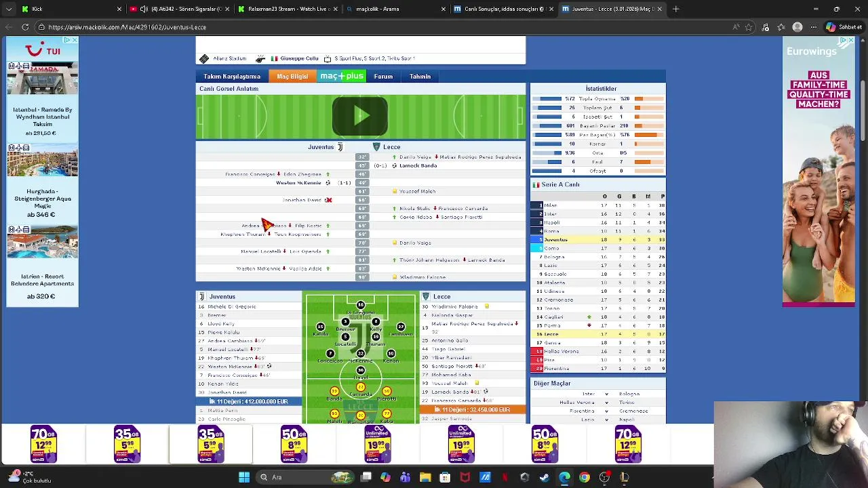
Task: Open a new browser tab with plus icon
Action: [x=676, y=9]
